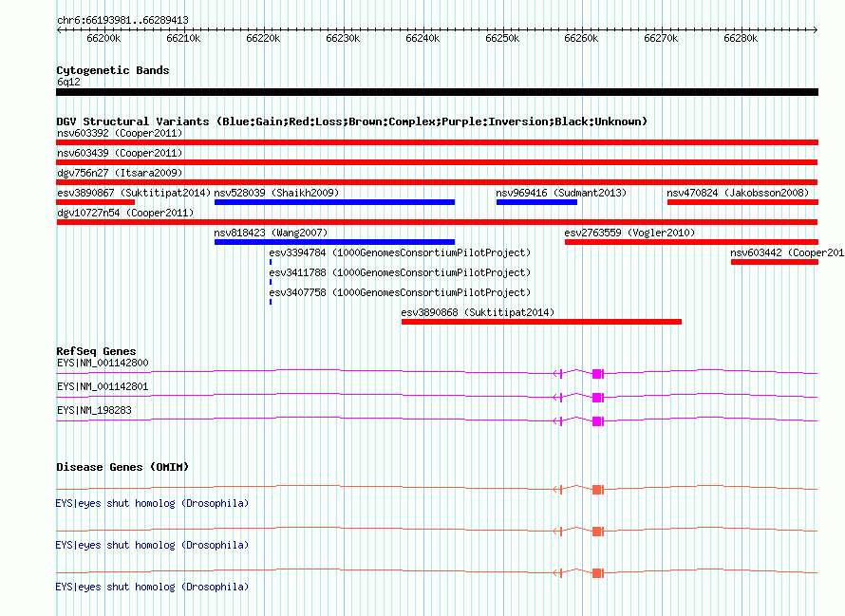
Task: Click the Disease Genes (OMIM) track title
Action: point(122,467)
